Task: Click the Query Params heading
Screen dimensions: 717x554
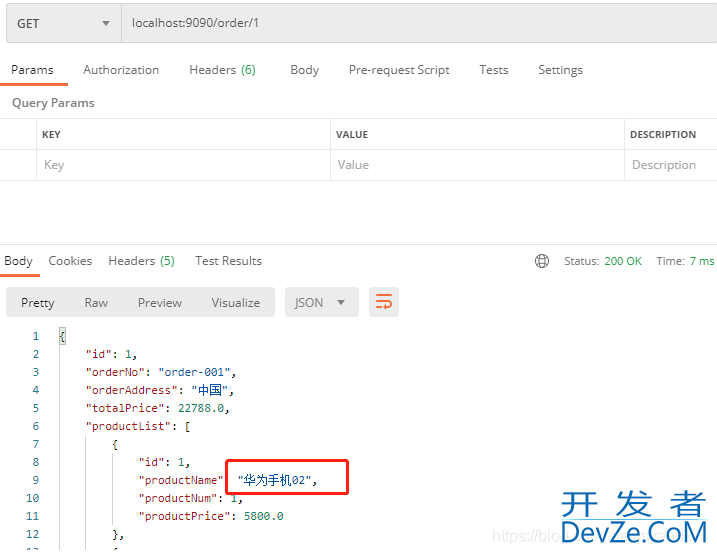Action: click(53, 103)
